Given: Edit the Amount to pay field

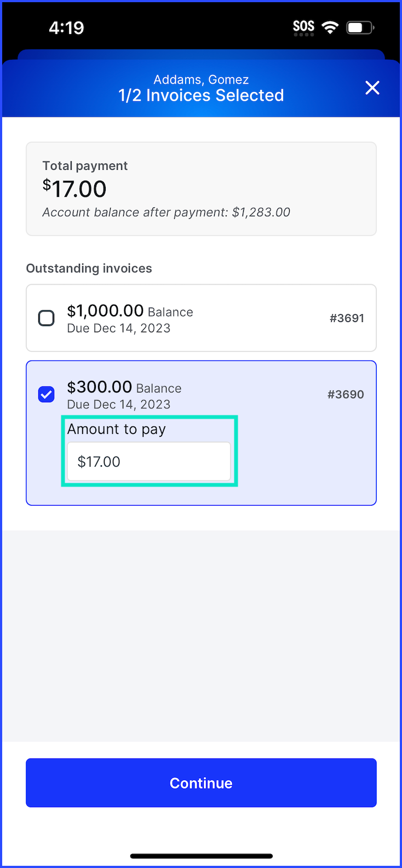Looking at the screenshot, I should [x=149, y=461].
